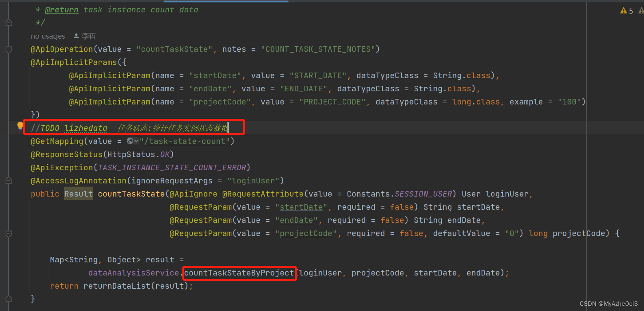Click the SESSION_USER constant
Screen dimensions: 644x311
tap(423, 194)
